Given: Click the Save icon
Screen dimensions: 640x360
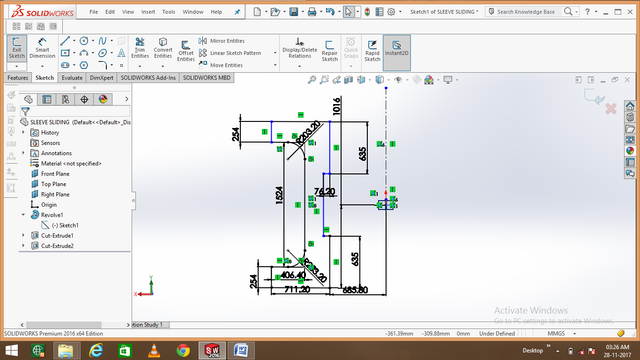Looking at the screenshot, I should point(293,12).
